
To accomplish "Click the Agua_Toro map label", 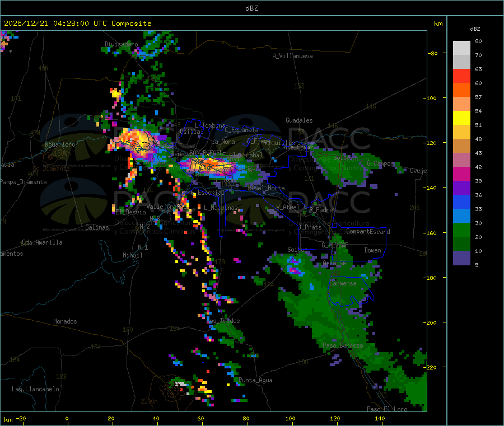I will (60, 144).
